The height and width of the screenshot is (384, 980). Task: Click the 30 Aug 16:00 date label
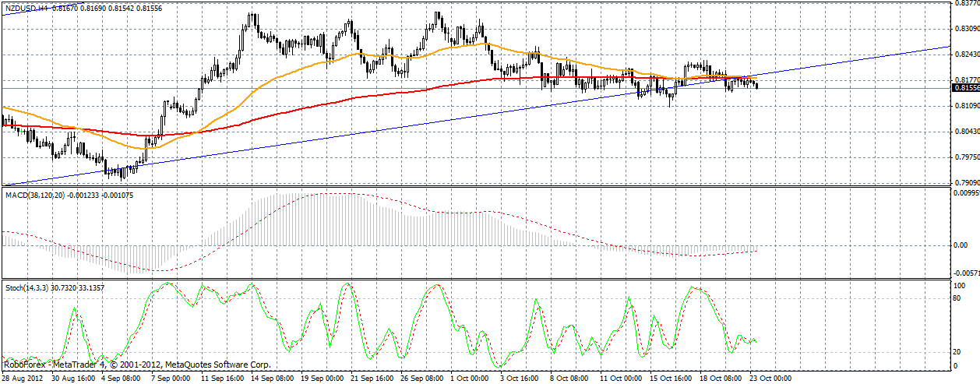(73, 378)
